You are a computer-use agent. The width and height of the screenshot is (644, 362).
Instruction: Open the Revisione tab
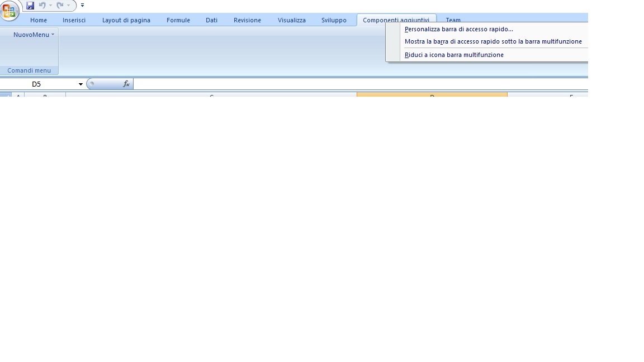(247, 20)
